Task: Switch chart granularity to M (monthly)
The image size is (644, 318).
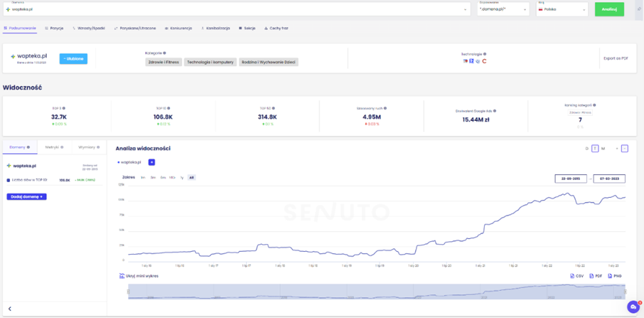Action: 603,149
